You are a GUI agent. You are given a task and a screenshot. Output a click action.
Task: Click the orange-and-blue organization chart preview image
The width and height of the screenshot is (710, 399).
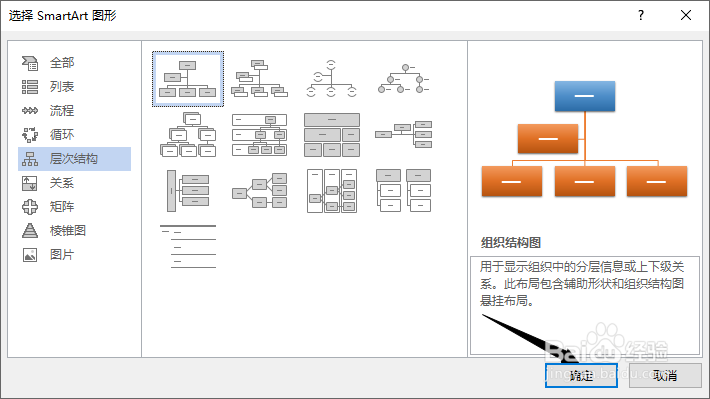(x=585, y=139)
